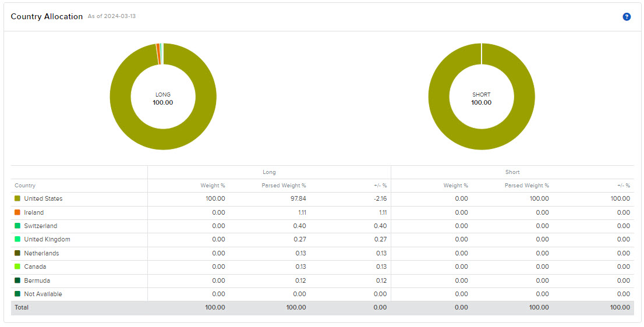Select the United States row label
The image size is (644, 327).
click(43, 199)
